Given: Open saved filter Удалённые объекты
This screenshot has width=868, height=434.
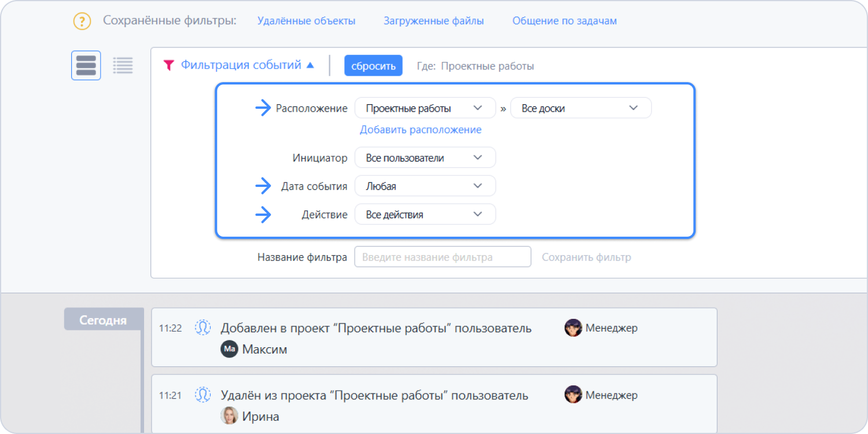Looking at the screenshot, I should point(306,21).
